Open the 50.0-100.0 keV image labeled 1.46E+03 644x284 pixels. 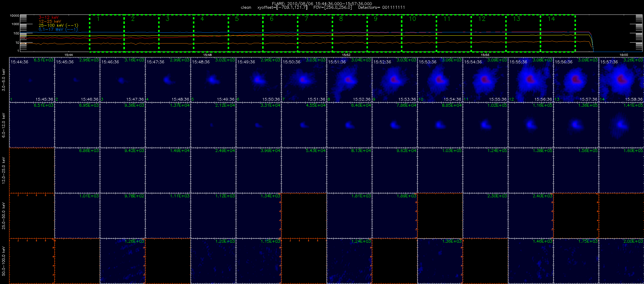click(531, 261)
